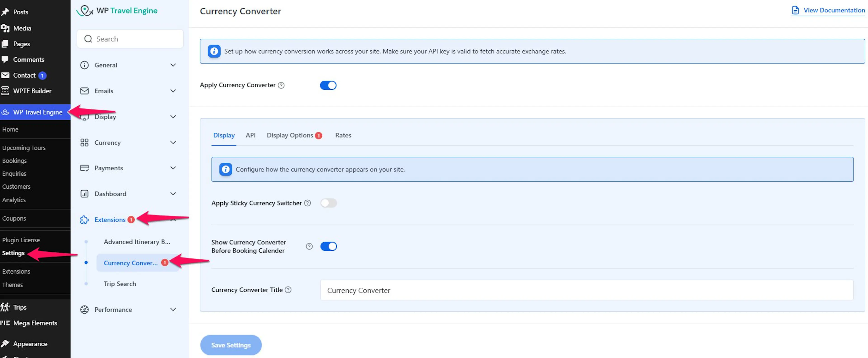The width and height of the screenshot is (868, 358).
Task: Click the Comments bubble icon
Action: point(5,59)
